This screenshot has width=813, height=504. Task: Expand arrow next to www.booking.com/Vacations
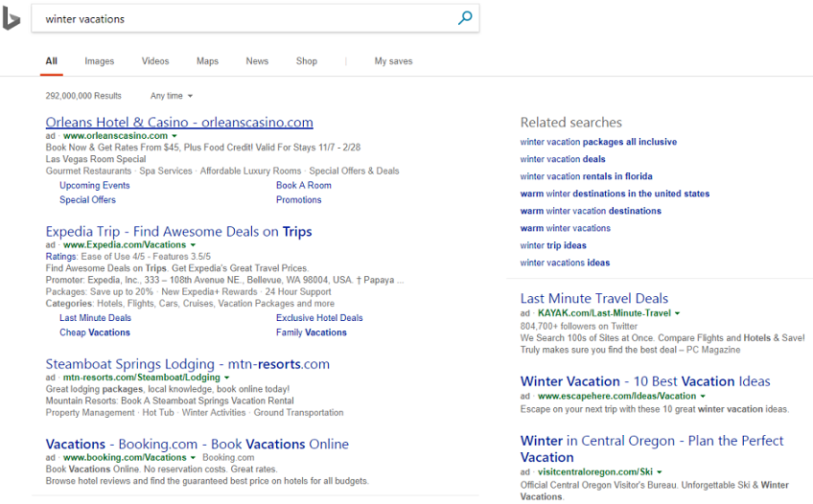click(193, 458)
